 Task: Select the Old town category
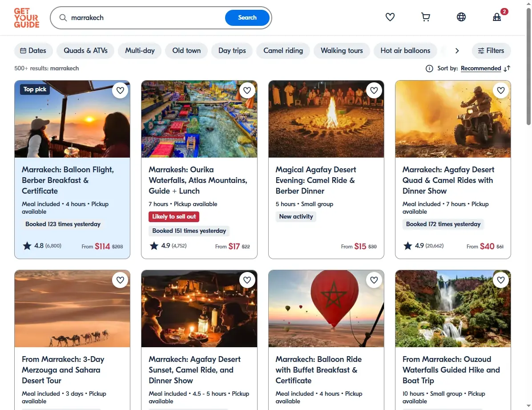click(186, 51)
